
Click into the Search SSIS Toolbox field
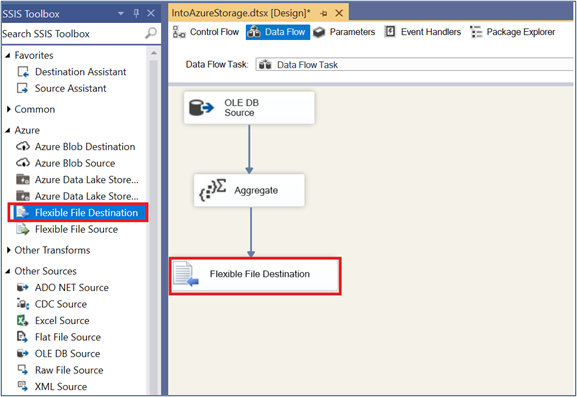tap(73, 33)
